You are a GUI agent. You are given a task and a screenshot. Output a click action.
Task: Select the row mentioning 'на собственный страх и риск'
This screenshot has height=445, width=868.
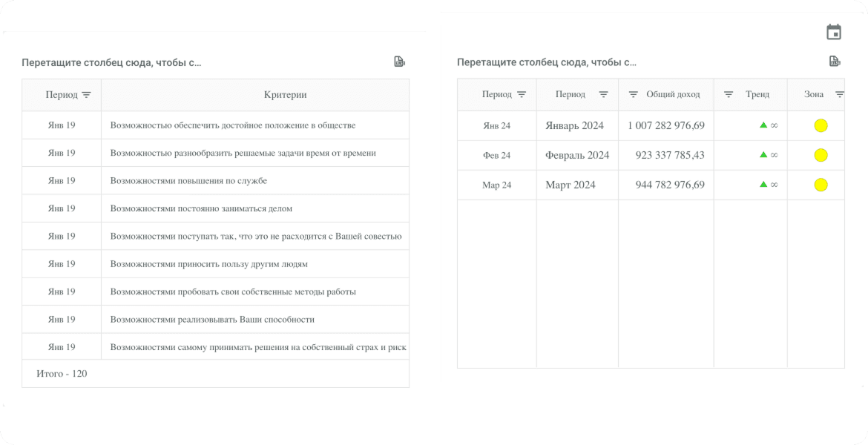pyautogui.click(x=215, y=347)
